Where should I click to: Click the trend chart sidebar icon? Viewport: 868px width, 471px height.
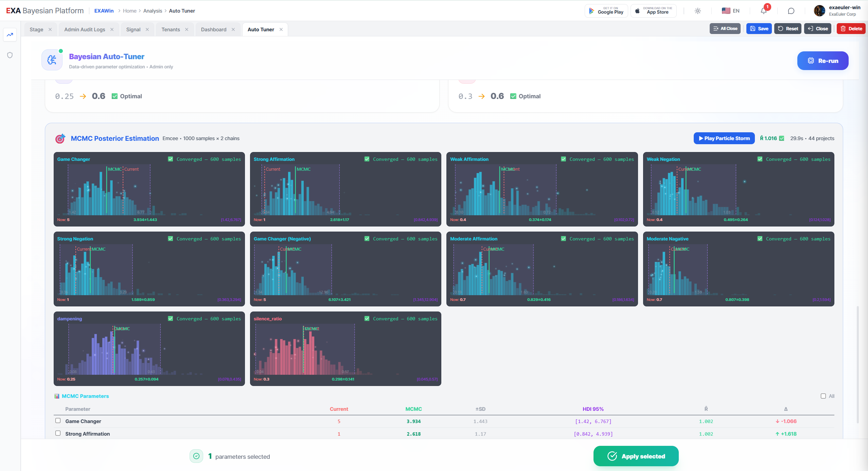click(x=10, y=35)
